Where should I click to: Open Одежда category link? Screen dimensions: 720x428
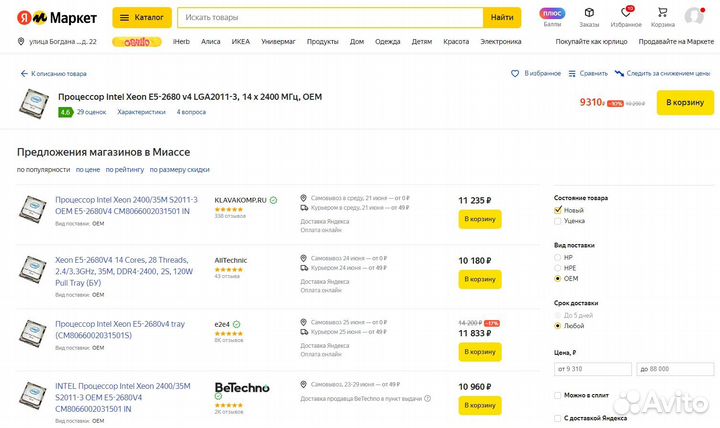pyautogui.click(x=388, y=41)
